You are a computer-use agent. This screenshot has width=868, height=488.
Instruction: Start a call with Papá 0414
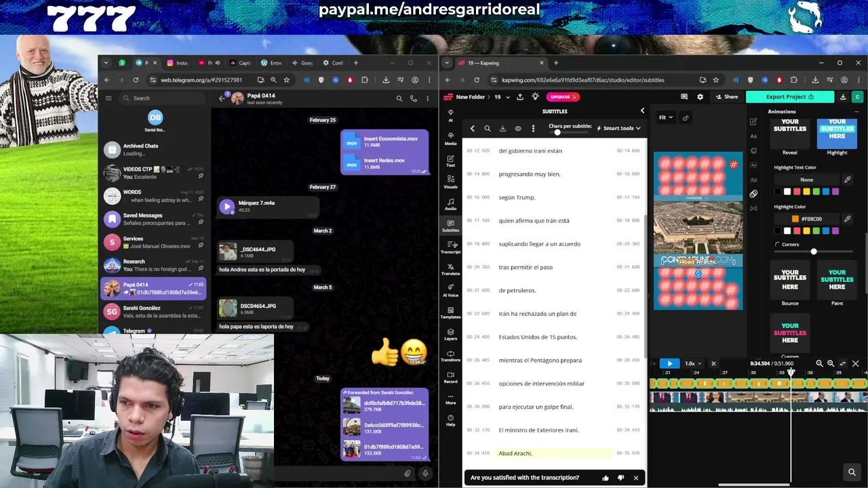point(413,98)
